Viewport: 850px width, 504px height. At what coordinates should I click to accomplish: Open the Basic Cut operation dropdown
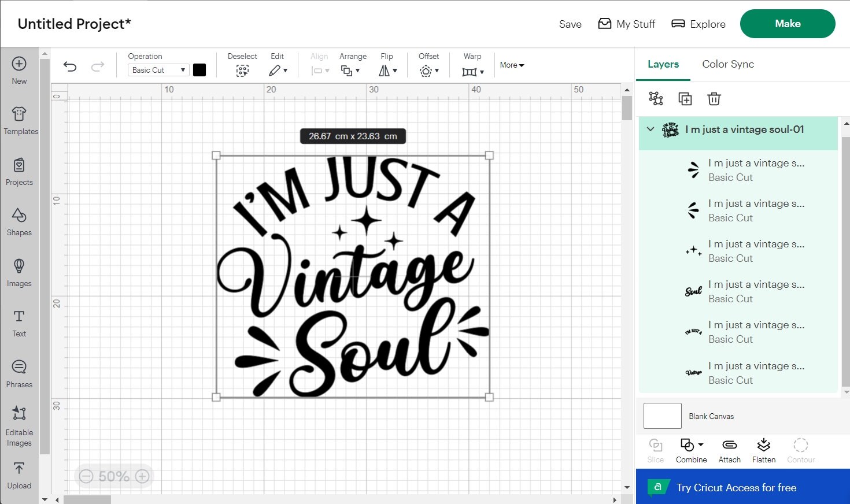[157, 69]
